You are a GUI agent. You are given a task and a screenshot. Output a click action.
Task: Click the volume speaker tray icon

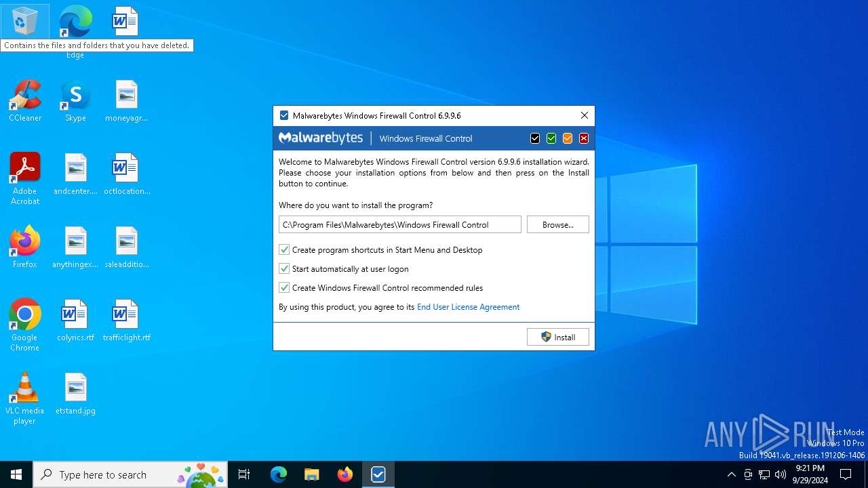781,474
